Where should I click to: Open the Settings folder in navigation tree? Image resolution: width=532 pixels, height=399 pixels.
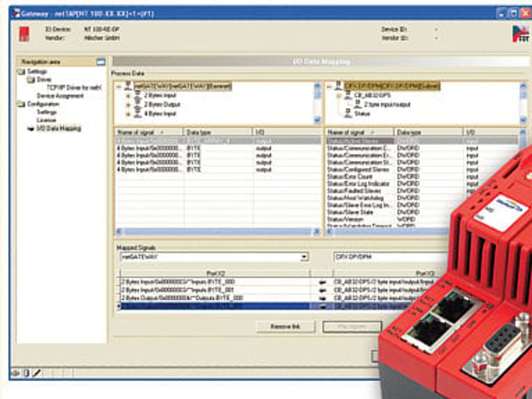(37, 71)
